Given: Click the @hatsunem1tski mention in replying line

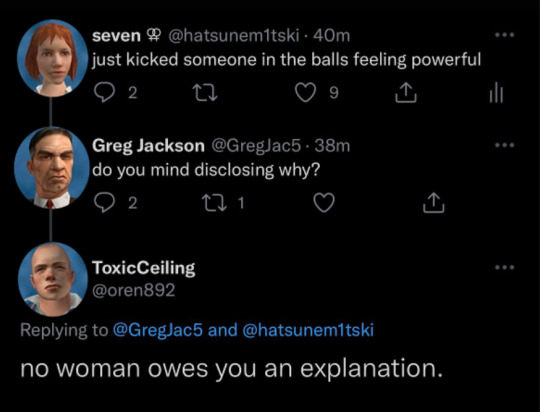Looking at the screenshot, I should pyautogui.click(x=308, y=330).
